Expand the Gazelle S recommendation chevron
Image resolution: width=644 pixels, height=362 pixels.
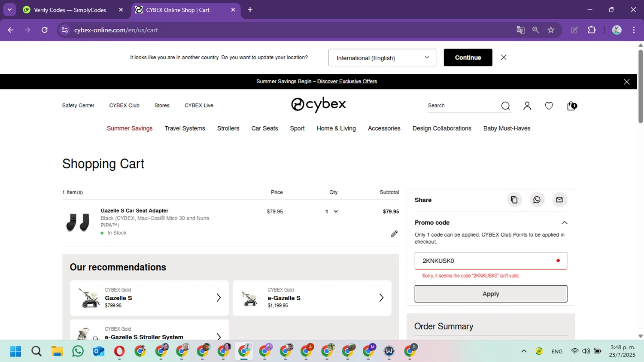click(219, 298)
